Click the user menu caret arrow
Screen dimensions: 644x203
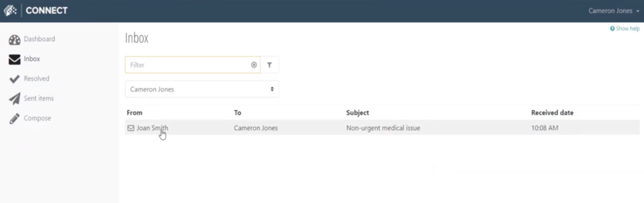638,11
